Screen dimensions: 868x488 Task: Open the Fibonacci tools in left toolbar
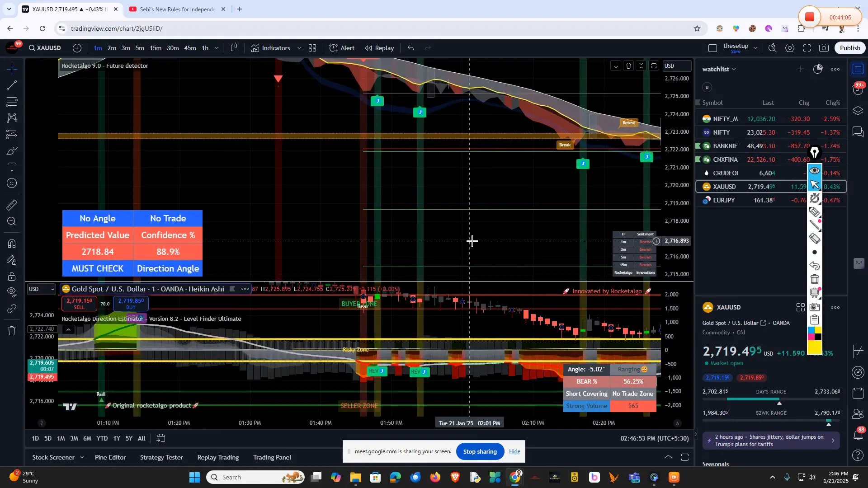click(12, 102)
